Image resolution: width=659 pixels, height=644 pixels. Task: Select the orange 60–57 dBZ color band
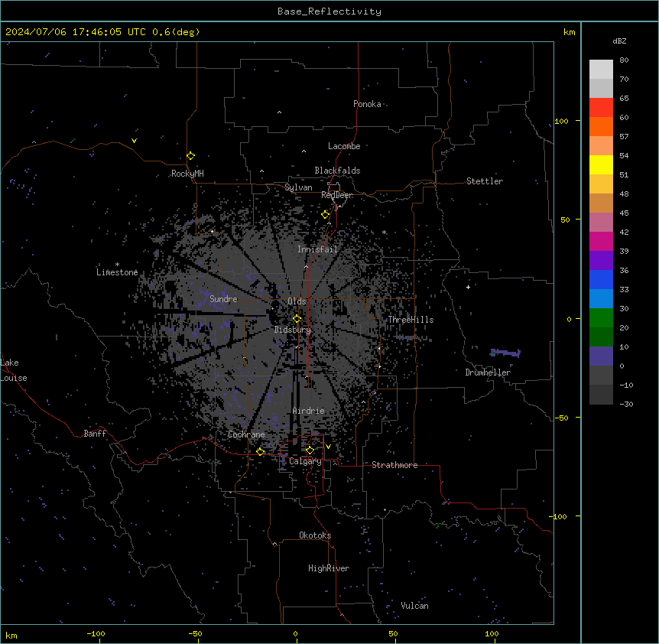(x=601, y=126)
